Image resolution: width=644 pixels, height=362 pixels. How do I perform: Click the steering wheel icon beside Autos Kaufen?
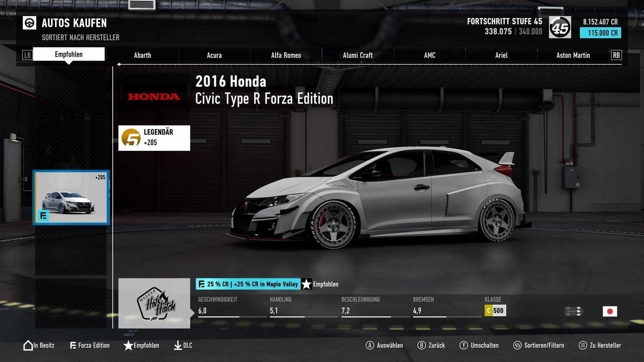point(29,23)
